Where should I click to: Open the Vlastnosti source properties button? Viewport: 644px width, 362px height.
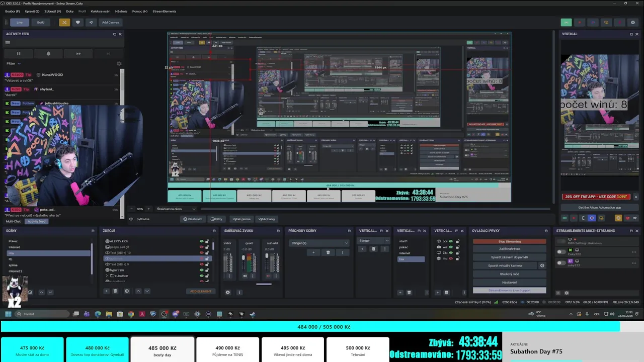(193, 219)
